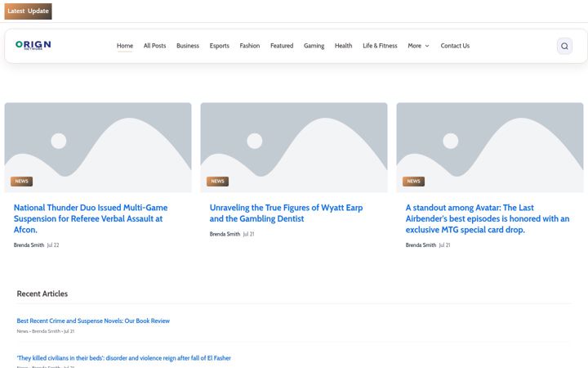Click the Wyatt Earp article thumbnail

[x=294, y=147]
